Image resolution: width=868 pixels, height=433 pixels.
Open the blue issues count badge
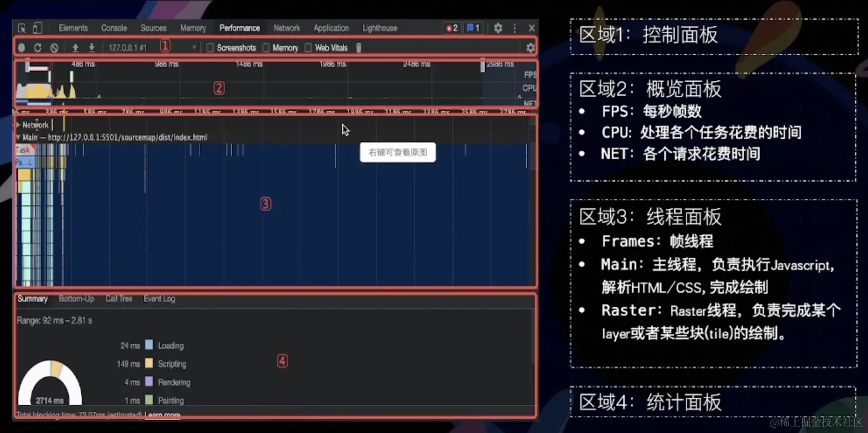(473, 28)
